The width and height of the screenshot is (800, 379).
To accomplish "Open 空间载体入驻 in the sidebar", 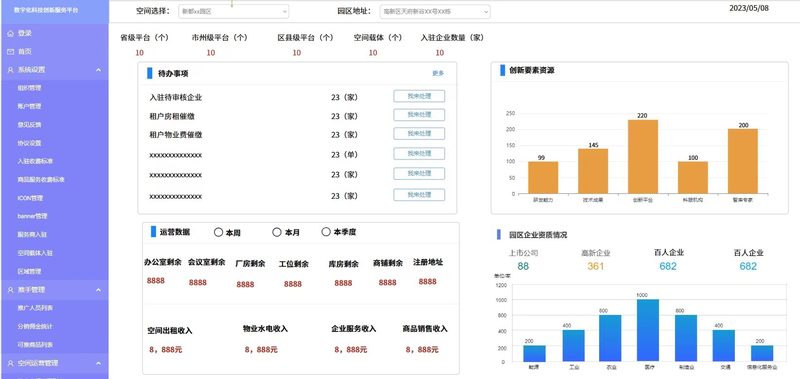I will coord(35,253).
